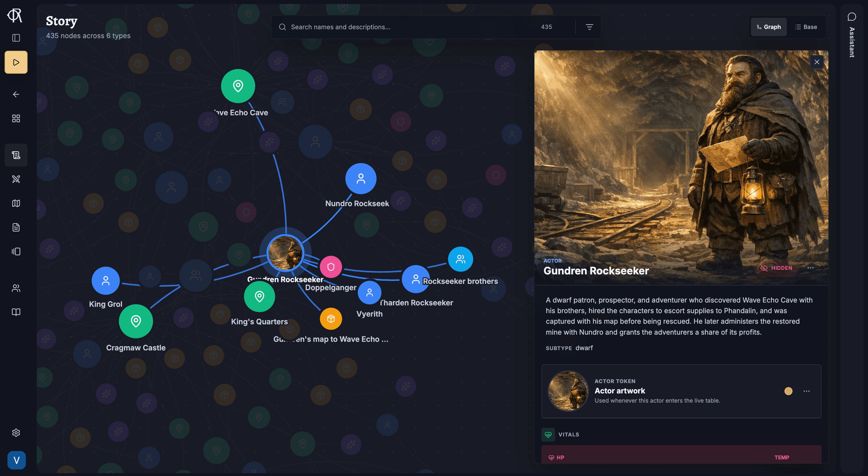This screenshot has height=476, width=868.
Task: Switch to Base view
Action: (x=806, y=27)
